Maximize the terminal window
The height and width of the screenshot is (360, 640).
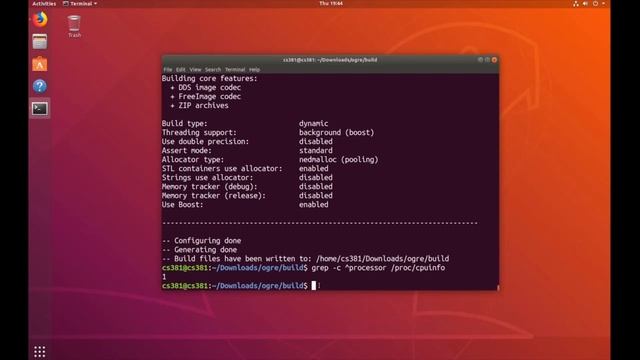click(487, 60)
